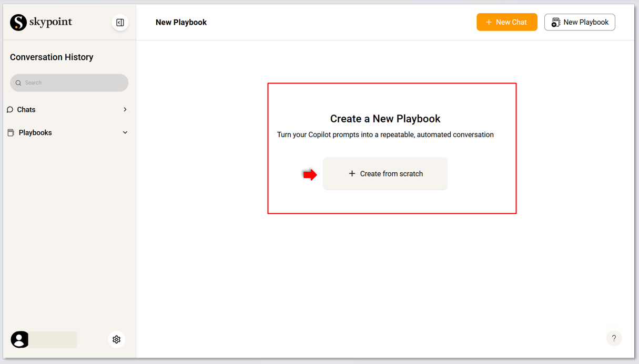Viewport: 639px width, 364px height.
Task: Click the plus icon in New Chat
Action: click(489, 22)
